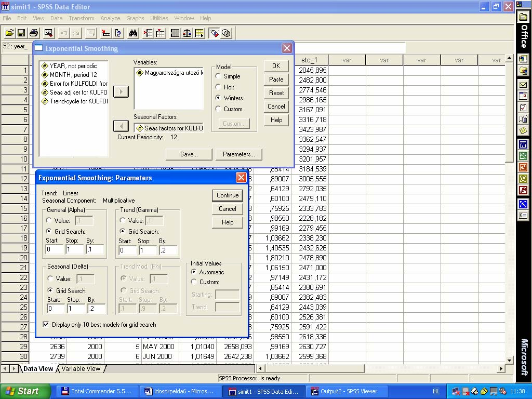
Task: Click the Go to Case icon
Action: [106, 33]
